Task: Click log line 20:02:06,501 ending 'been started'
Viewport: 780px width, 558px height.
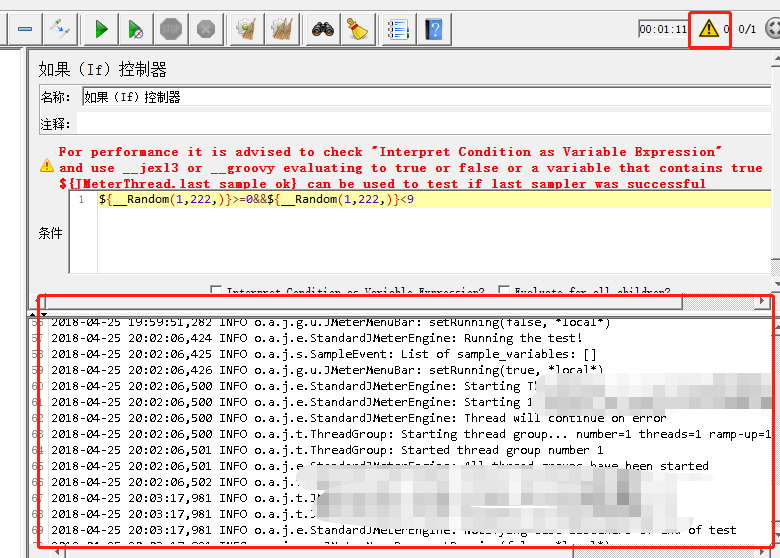Action: point(380,466)
